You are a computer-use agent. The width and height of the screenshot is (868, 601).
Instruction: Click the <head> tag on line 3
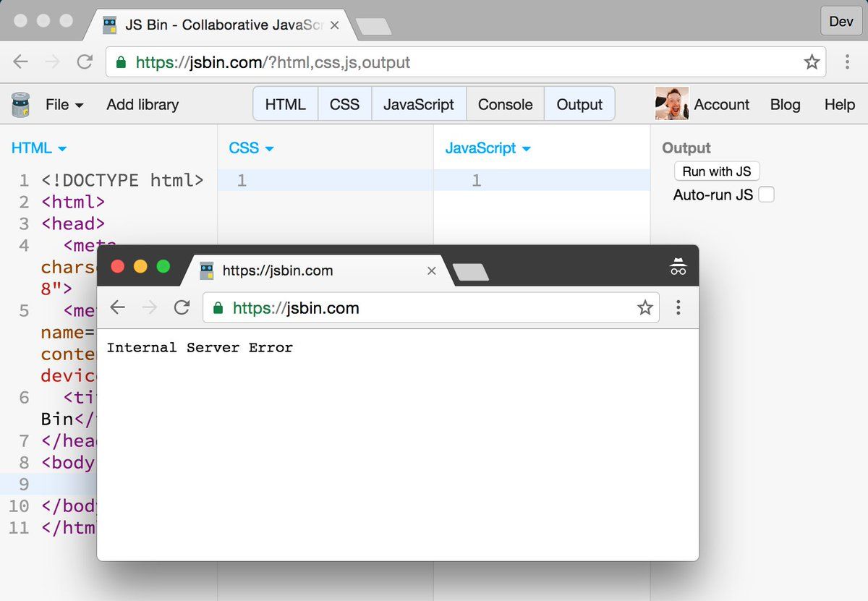[x=73, y=223]
